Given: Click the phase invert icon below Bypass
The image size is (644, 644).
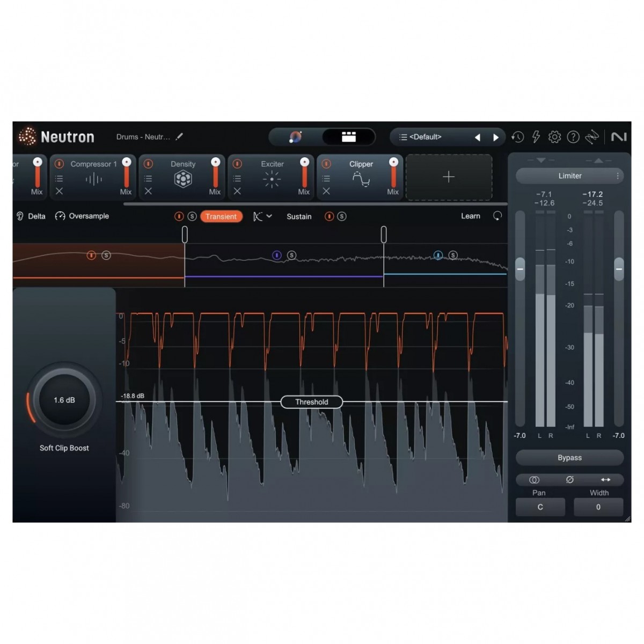Looking at the screenshot, I should [x=569, y=479].
